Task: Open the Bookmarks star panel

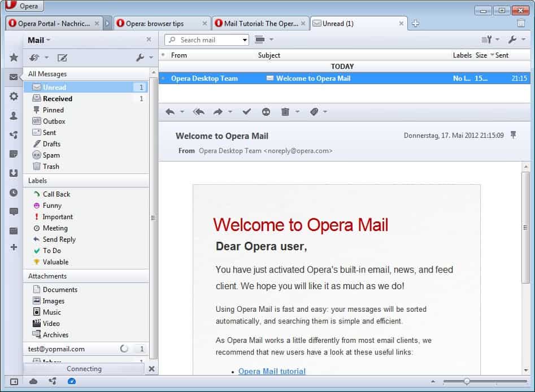Action: coord(14,57)
